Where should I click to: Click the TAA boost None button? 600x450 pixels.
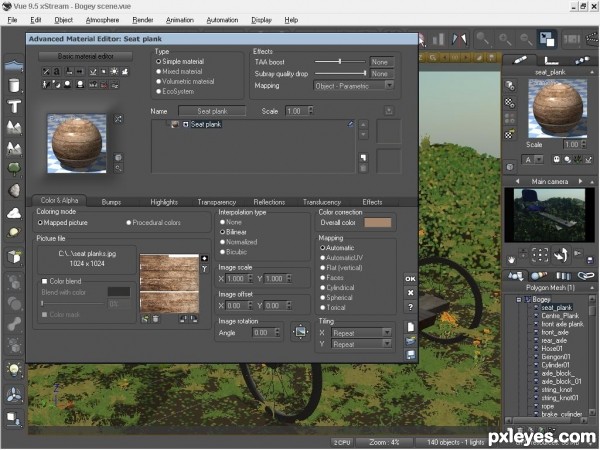click(x=381, y=62)
